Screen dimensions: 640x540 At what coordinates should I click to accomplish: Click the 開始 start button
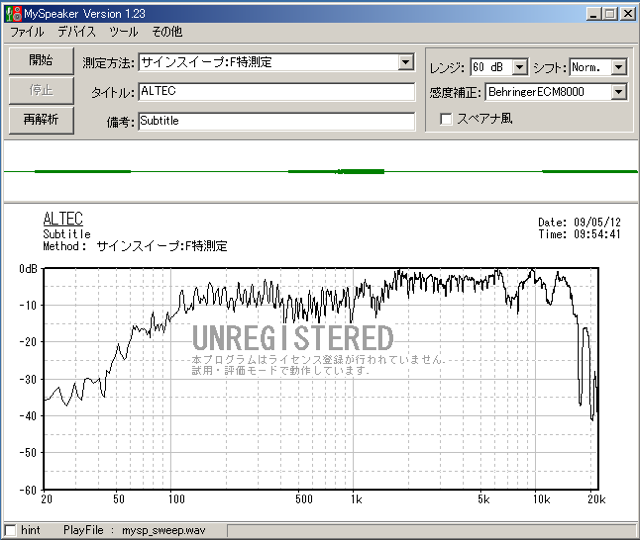(41, 60)
